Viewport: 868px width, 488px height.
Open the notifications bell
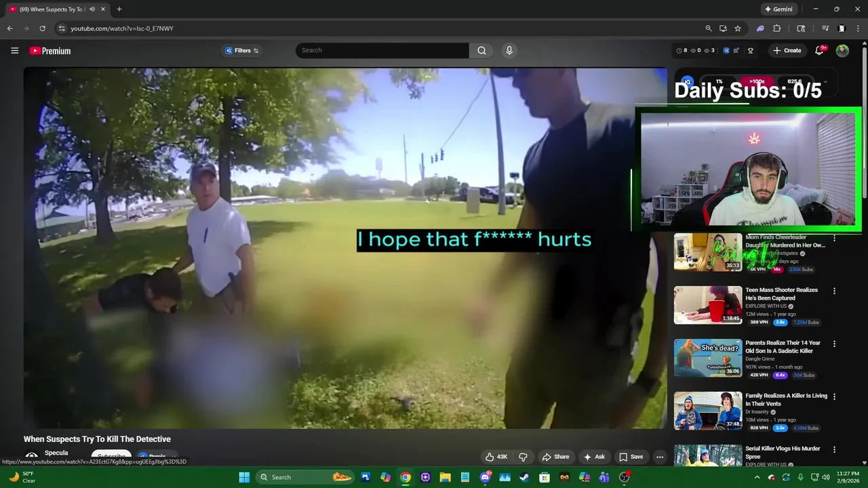pyautogui.click(x=819, y=51)
